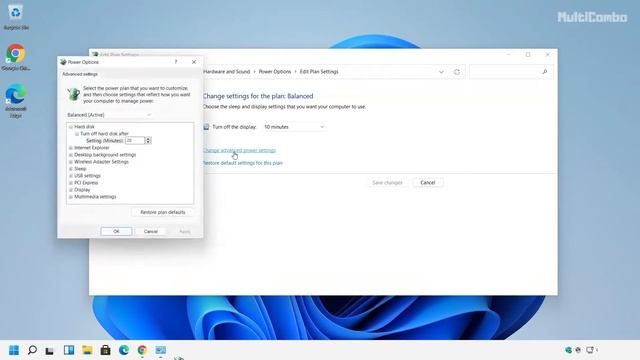The image size is (640, 360).
Task: Open Google Chrome desktop shortcut
Action: [x=16, y=57]
